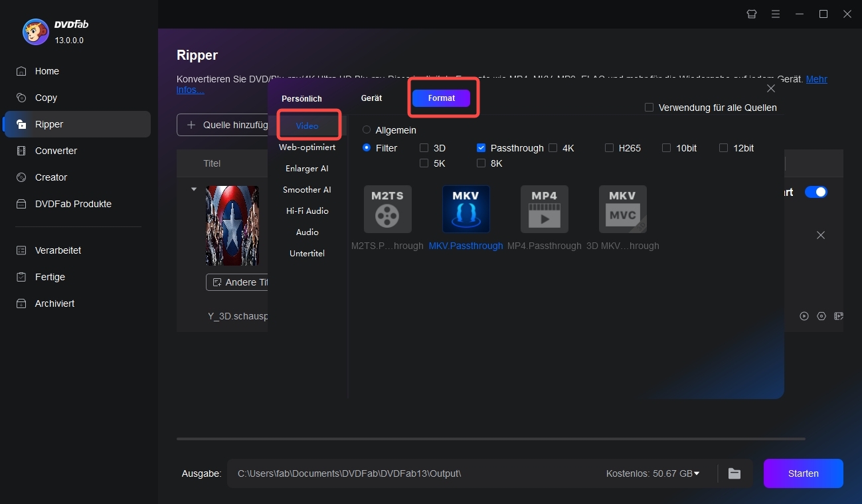862x504 pixels.
Task: Open output folder icon beside Ausgabe path
Action: [734, 473]
